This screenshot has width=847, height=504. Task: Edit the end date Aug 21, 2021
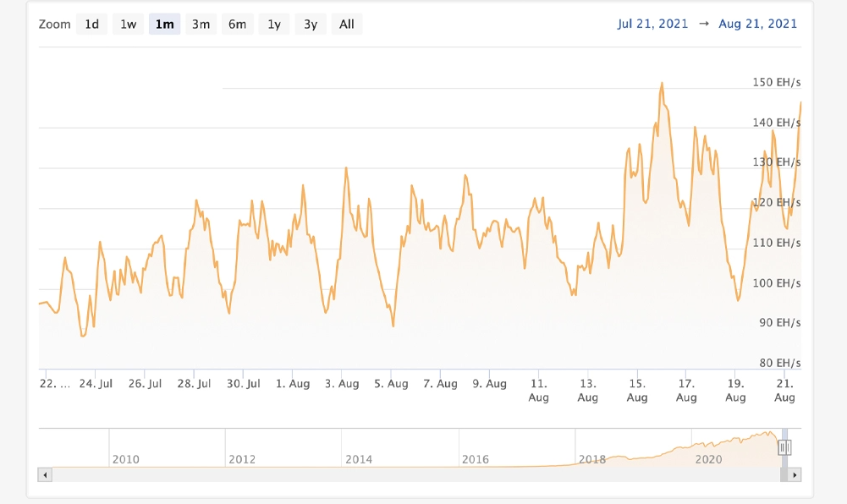point(757,24)
